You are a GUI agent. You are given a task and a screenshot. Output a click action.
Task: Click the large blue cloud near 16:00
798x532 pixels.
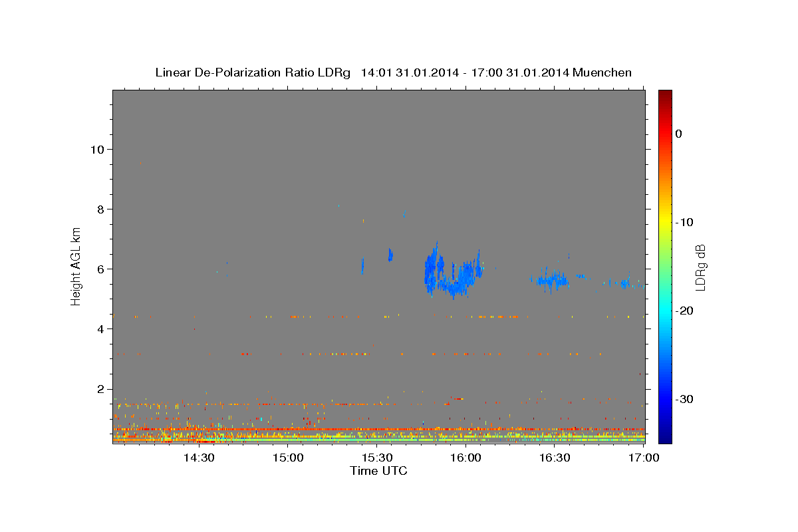click(x=452, y=271)
